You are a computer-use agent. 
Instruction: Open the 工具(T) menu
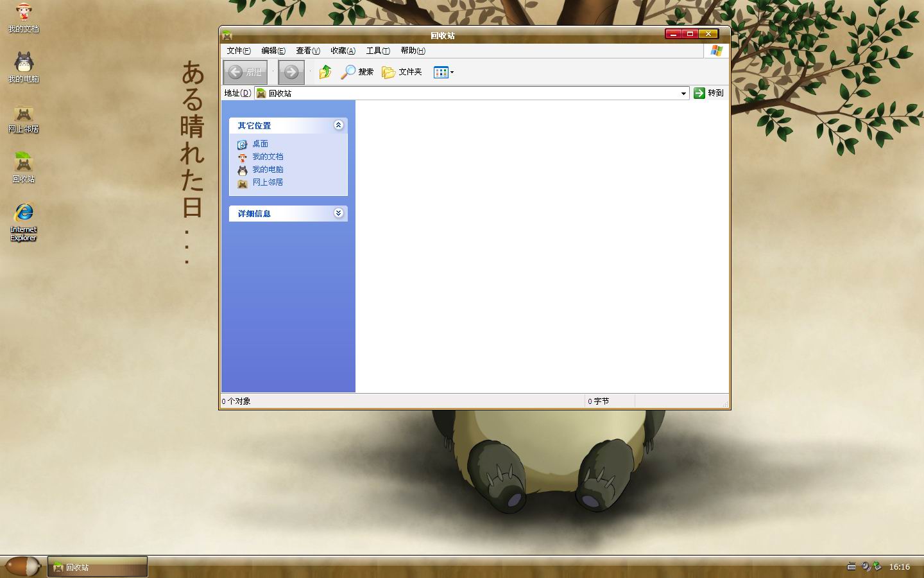point(378,51)
